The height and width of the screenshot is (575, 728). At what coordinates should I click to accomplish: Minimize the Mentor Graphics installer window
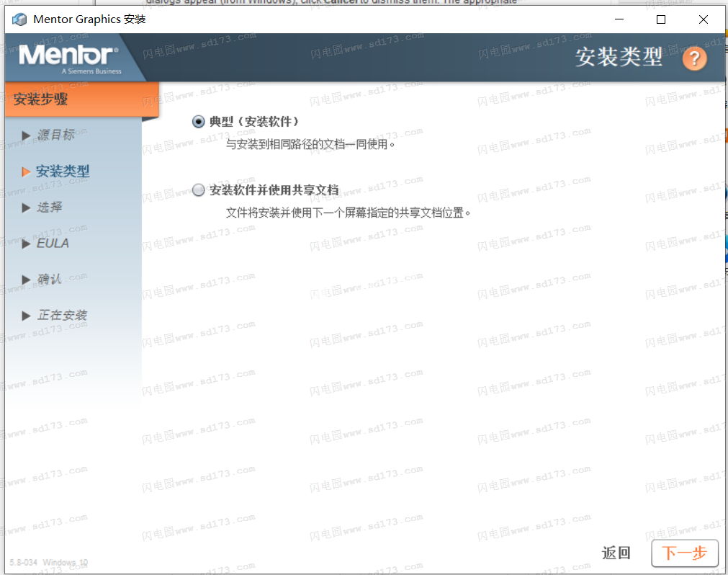pyautogui.click(x=618, y=19)
